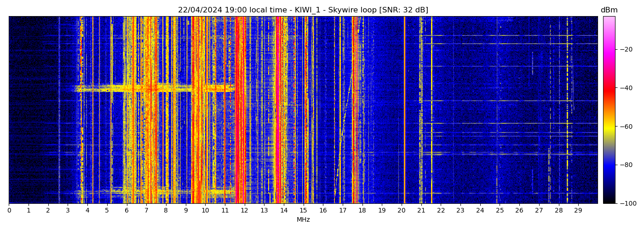Click the 29 MHz axis tick label

click(x=578, y=211)
